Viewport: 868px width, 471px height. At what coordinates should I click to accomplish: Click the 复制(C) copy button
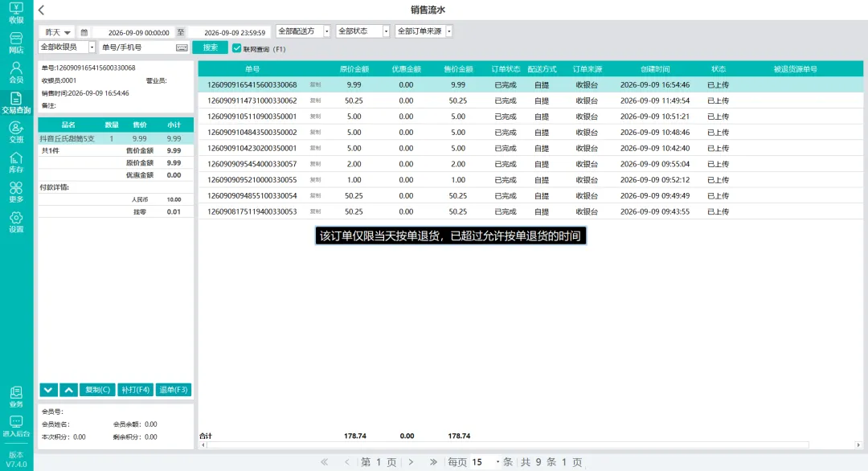(97, 390)
